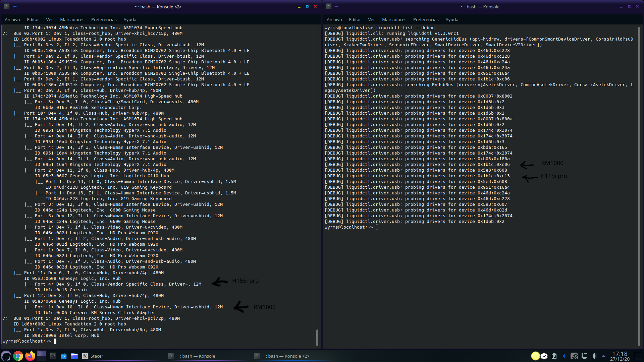This screenshot has height=362, width=644.
Task: Expand hidden tray icons arrow
Action: click(x=604, y=356)
